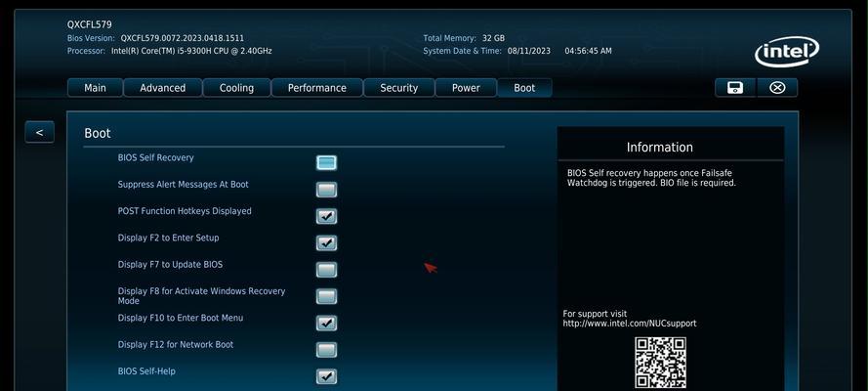The width and height of the screenshot is (868, 391).
Task: Uncheck Display F10 to Enter Boot Menu
Action: click(x=326, y=323)
